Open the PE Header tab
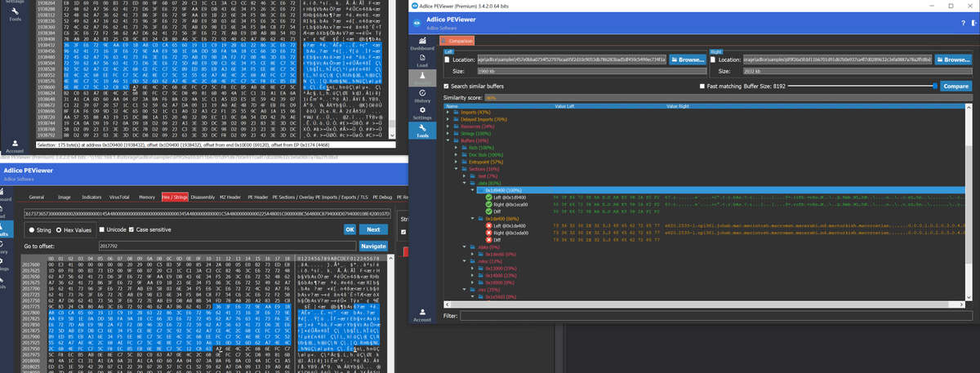 click(260, 197)
